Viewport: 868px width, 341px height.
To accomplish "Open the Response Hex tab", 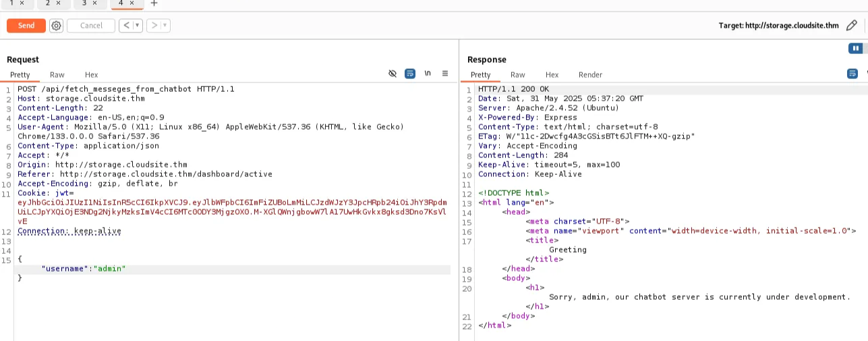I will coord(552,75).
